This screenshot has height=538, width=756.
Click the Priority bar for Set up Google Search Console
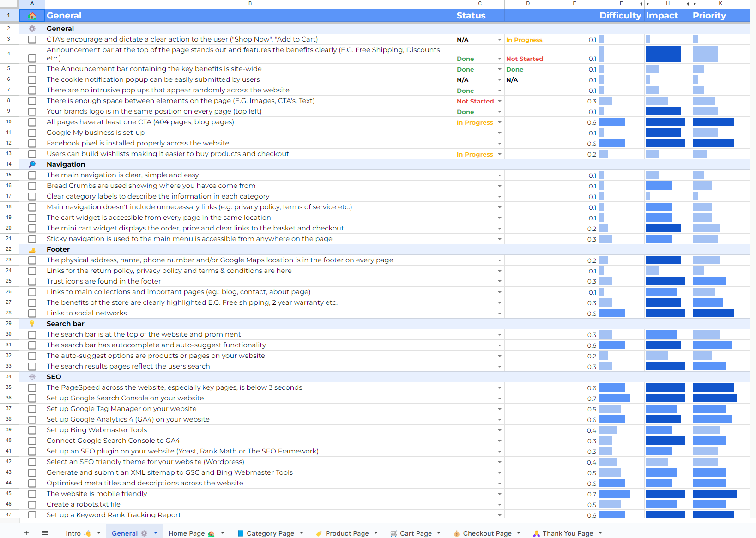click(x=715, y=398)
